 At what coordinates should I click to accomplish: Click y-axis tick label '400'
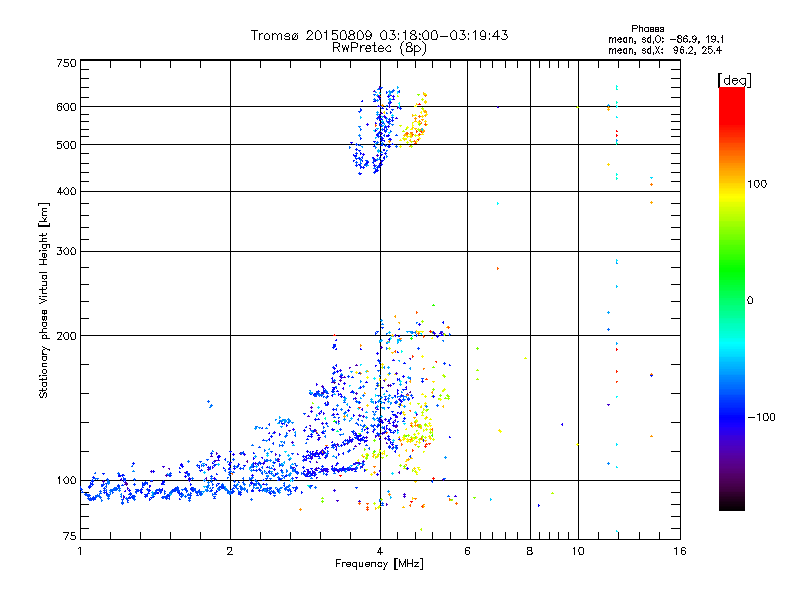click(66, 191)
